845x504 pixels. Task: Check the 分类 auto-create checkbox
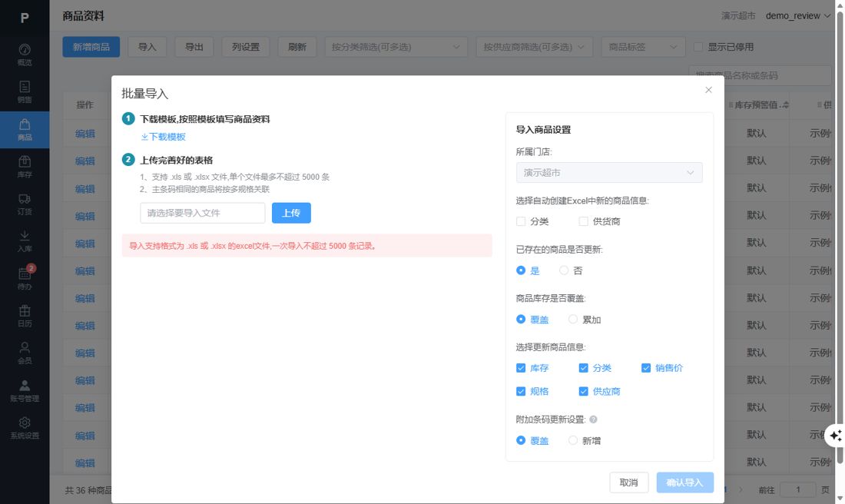pos(521,221)
